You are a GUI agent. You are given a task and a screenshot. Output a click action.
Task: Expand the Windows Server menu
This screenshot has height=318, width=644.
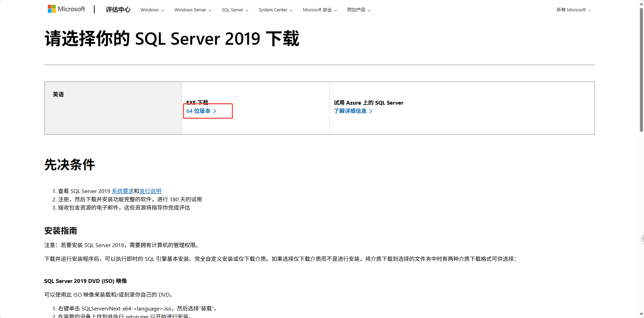pos(210,10)
